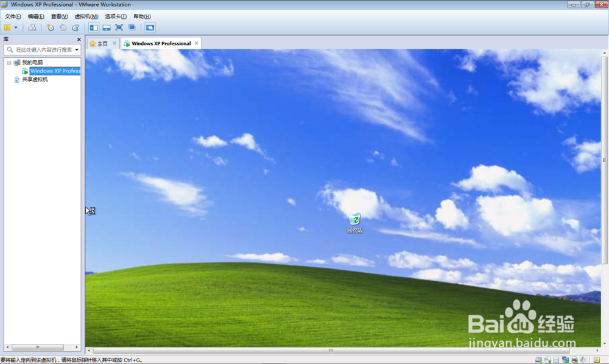Enter full screen mode
Viewport: 609px width, 364px height.
pos(119,27)
